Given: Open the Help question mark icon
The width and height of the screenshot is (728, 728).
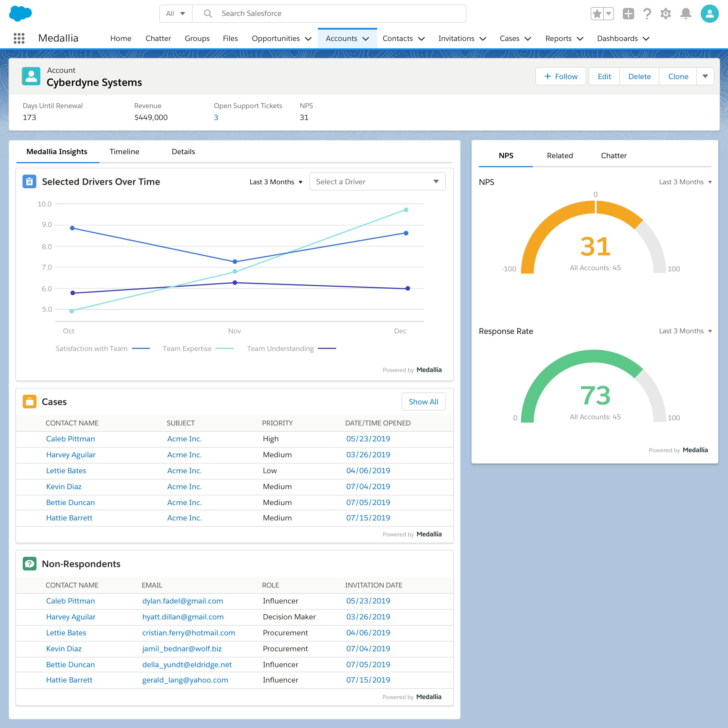Looking at the screenshot, I should tap(647, 14).
